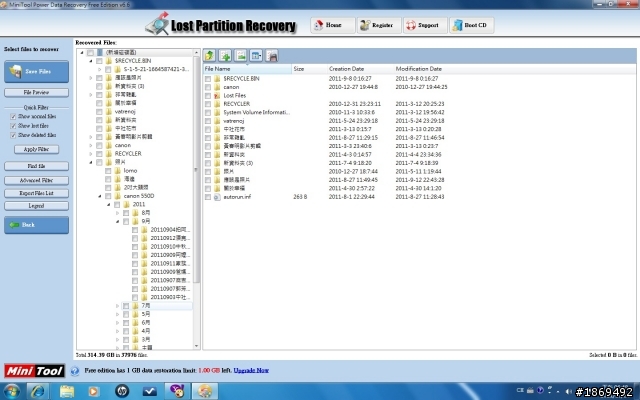The image size is (640, 400).
Task: Click the canon folder icon in file list
Action: click(217, 87)
